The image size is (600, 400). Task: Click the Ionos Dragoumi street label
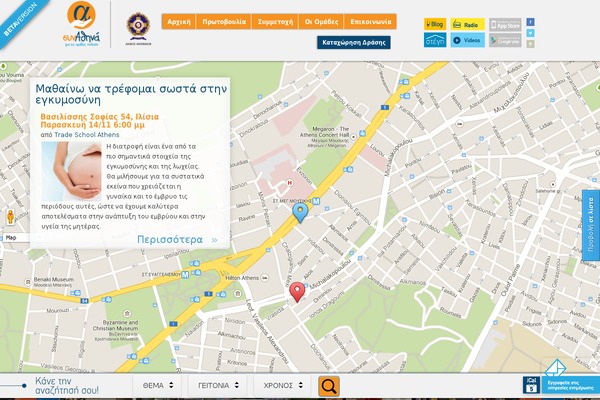tap(326, 305)
